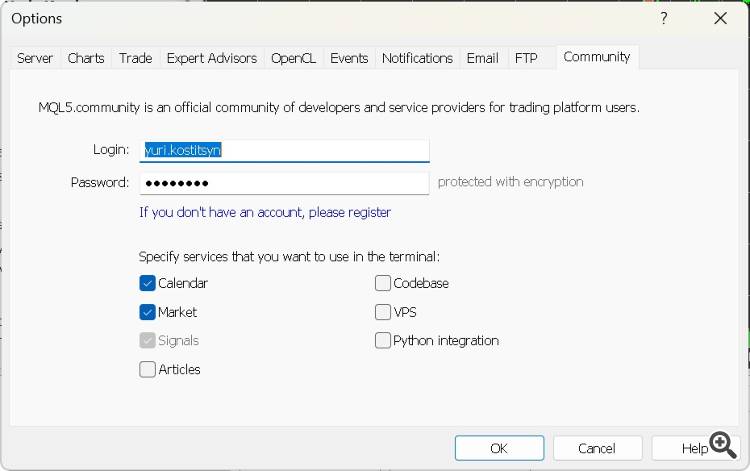Click the question mark help icon in title bar
The height and width of the screenshot is (471, 750).
664,19
